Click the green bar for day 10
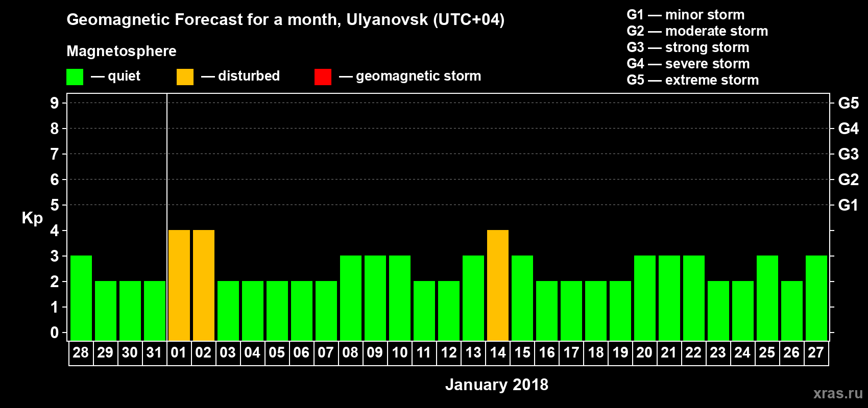Screen dimensions: 868x408 click(x=400, y=298)
